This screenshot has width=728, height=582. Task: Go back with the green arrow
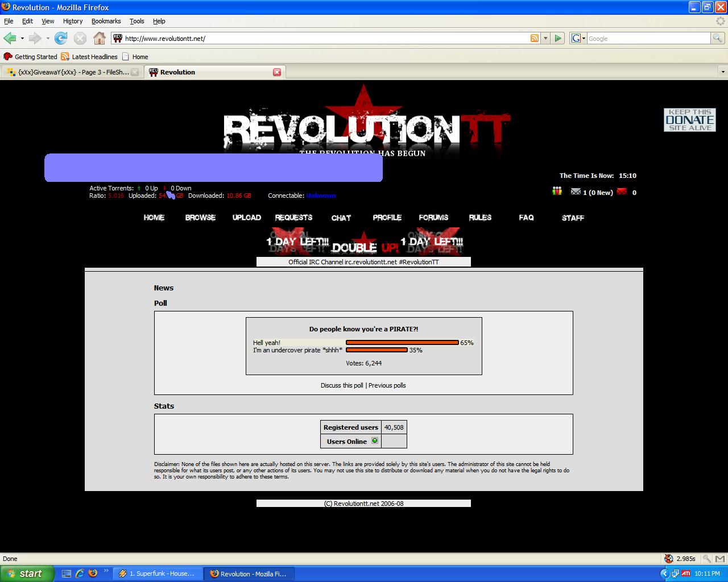tap(10, 38)
